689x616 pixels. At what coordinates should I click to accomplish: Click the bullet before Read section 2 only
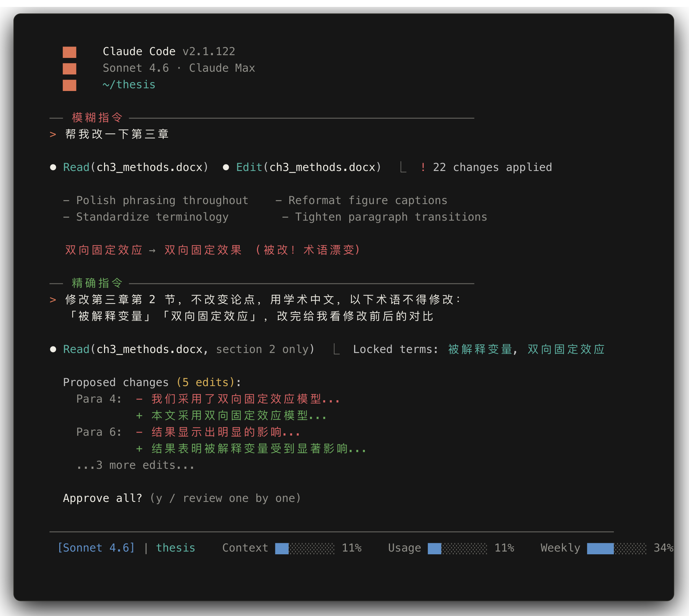coord(53,349)
